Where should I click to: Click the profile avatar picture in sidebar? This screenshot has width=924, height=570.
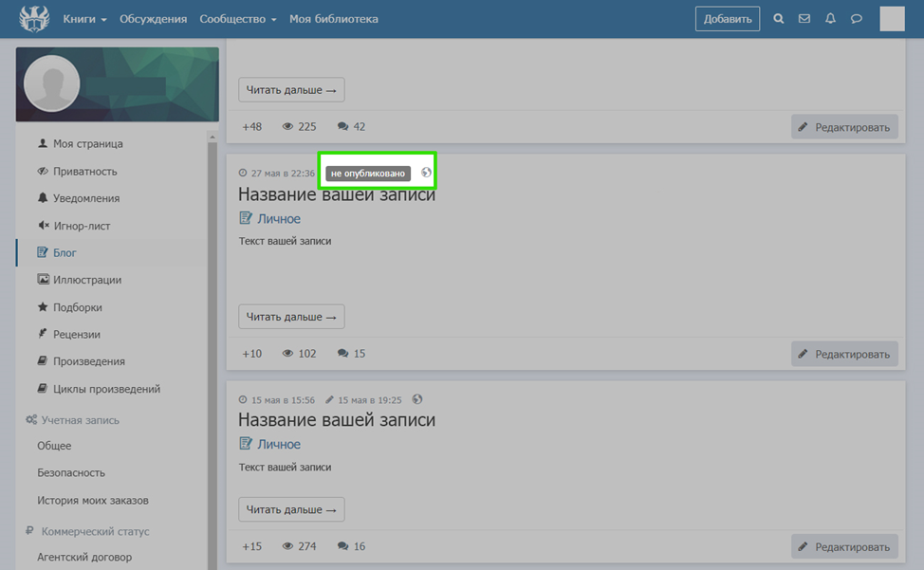[52, 83]
